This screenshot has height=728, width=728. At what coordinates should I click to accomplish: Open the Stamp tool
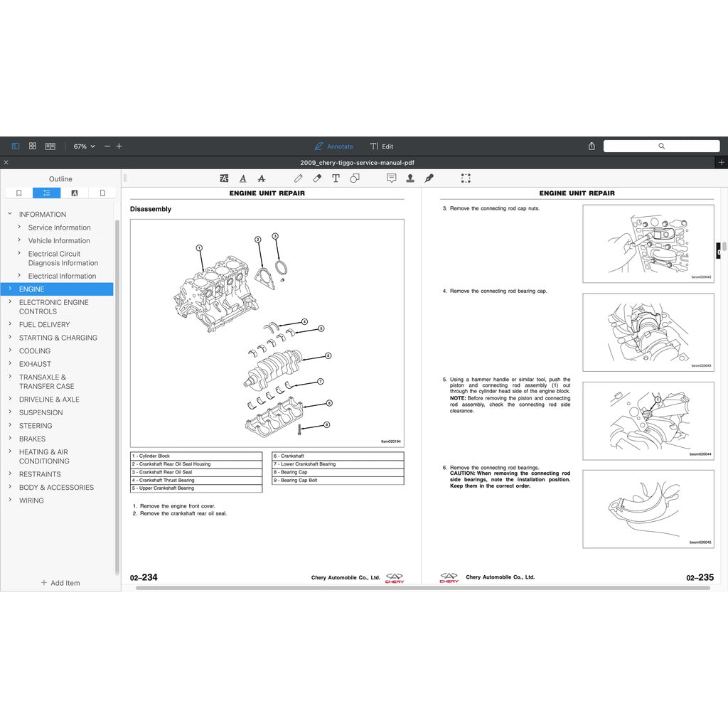409,178
